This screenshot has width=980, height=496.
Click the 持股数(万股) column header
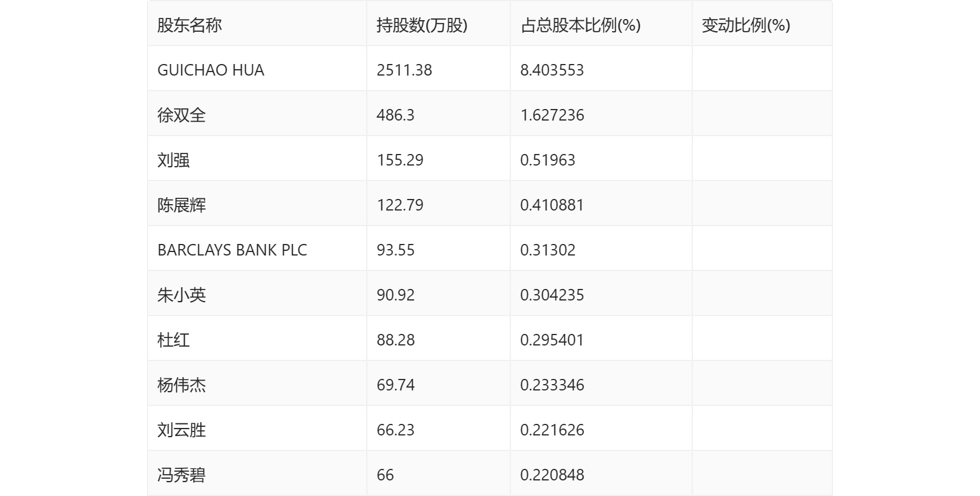click(421, 25)
